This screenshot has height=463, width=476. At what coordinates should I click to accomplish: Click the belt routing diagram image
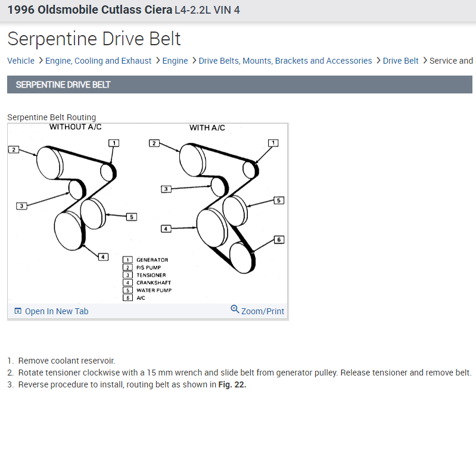(x=148, y=214)
